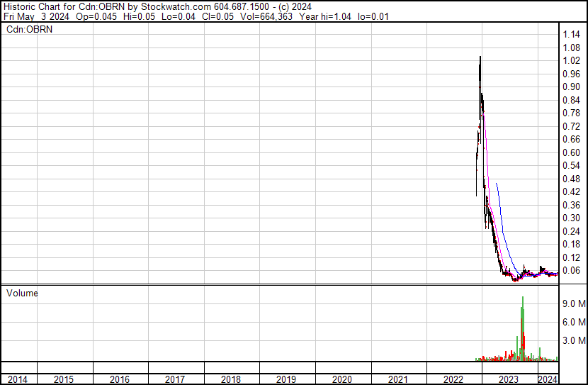Screen dimensions: 588x385
Task: Click the Volume panel label
Action: click(22, 293)
